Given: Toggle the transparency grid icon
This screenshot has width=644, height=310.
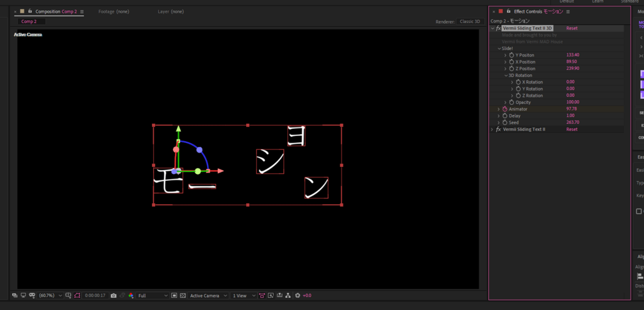Looking at the screenshot, I should coord(183,296).
